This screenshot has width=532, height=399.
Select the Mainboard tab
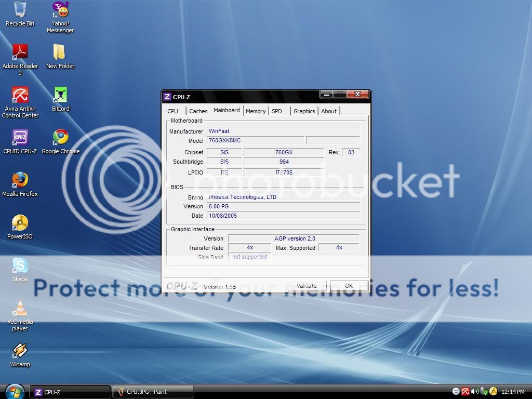coord(227,110)
